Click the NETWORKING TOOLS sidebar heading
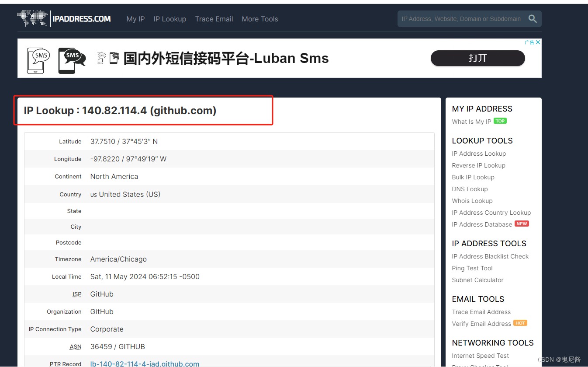This screenshot has width=588, height=367. pyautogui.click(x=493, y=343)
